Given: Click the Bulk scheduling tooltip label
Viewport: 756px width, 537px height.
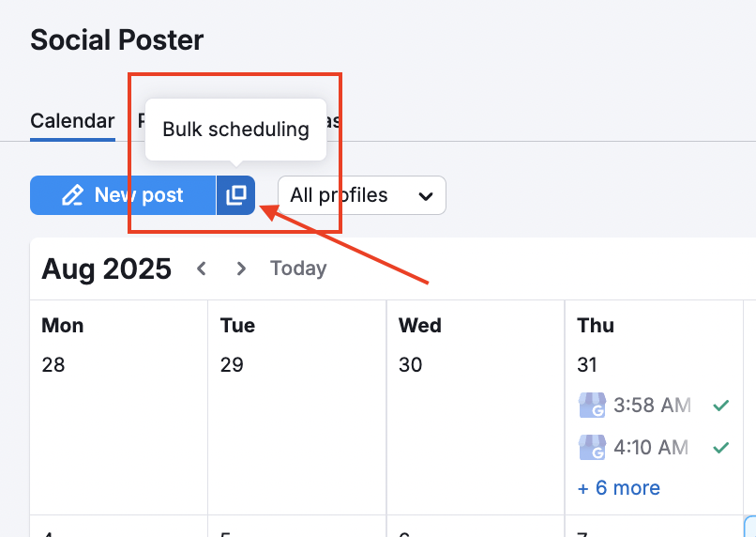Looking at the screenshot, I should point(235,130).
